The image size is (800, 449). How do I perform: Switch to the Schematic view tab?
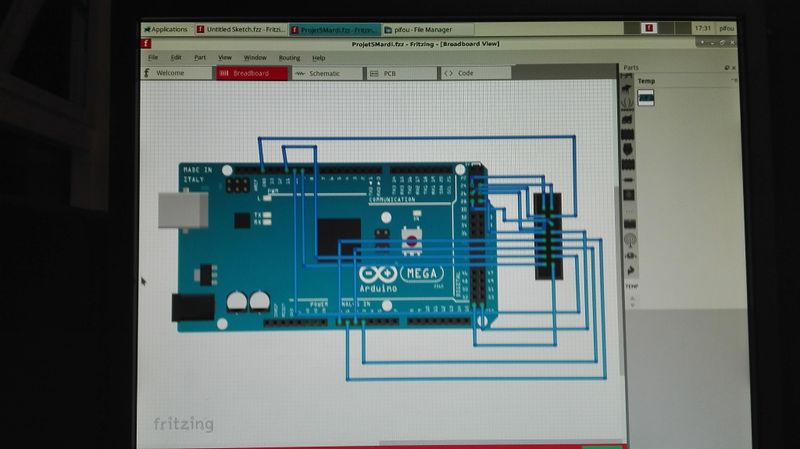pyautogui.click(x=322, y=73)
